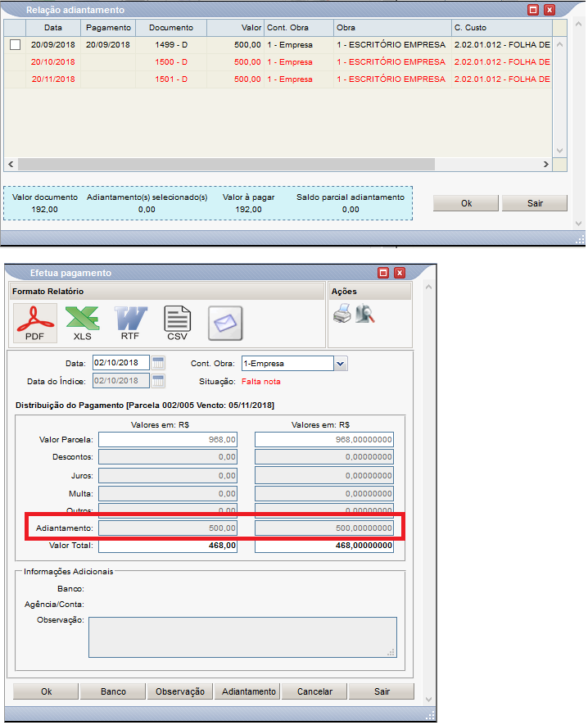
Task: Close the Efetua pagamento window
Action: tap(400, 273)
